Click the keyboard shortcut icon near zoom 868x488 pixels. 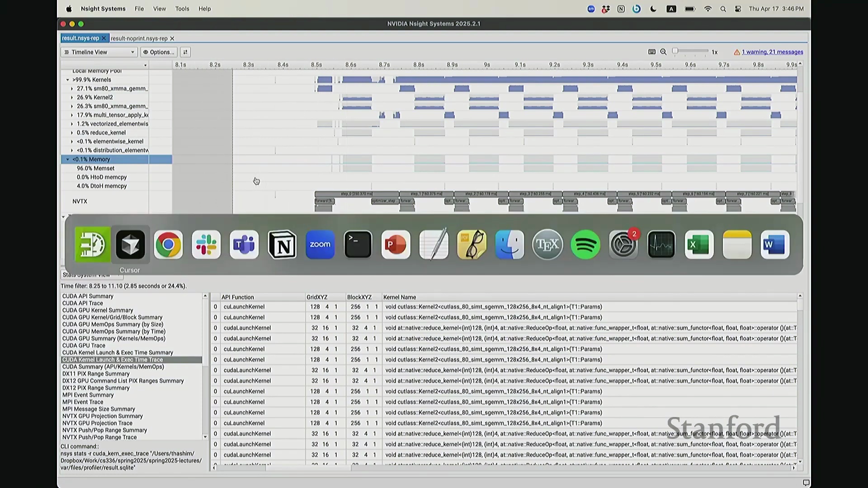(651, 52)
